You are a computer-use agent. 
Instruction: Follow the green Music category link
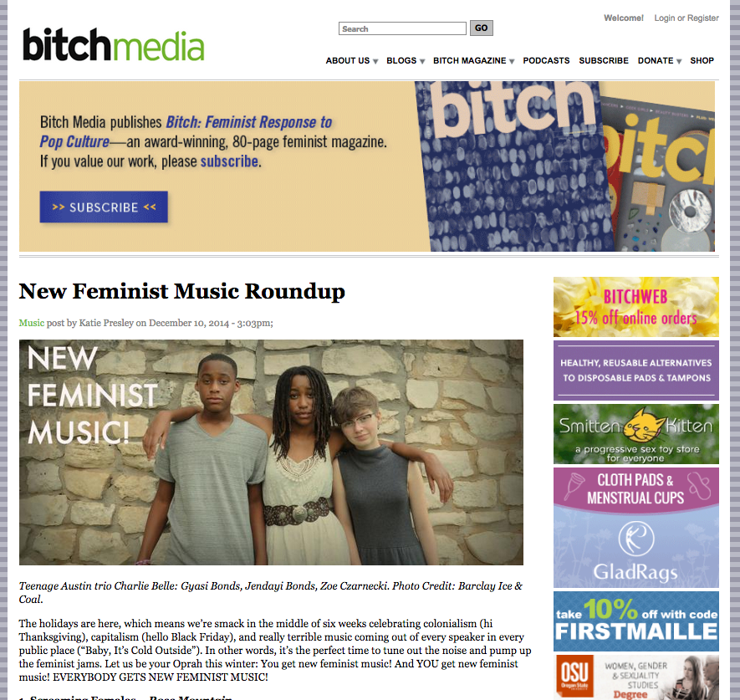click(31, 323)
